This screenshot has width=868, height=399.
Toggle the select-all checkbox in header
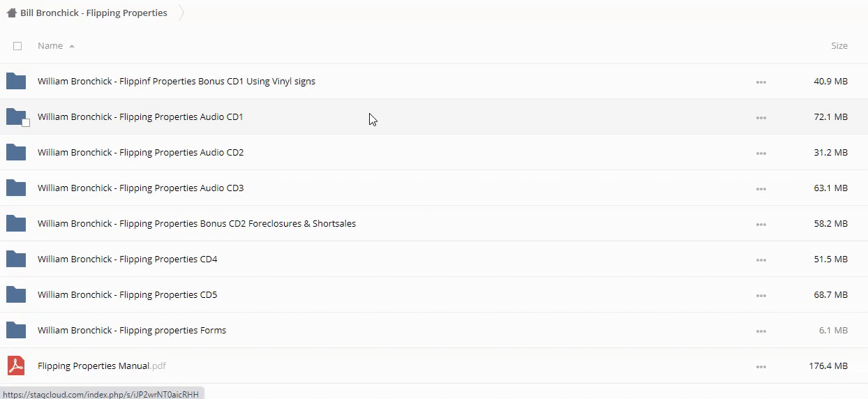pyautogui.click(x=17, y=46)
